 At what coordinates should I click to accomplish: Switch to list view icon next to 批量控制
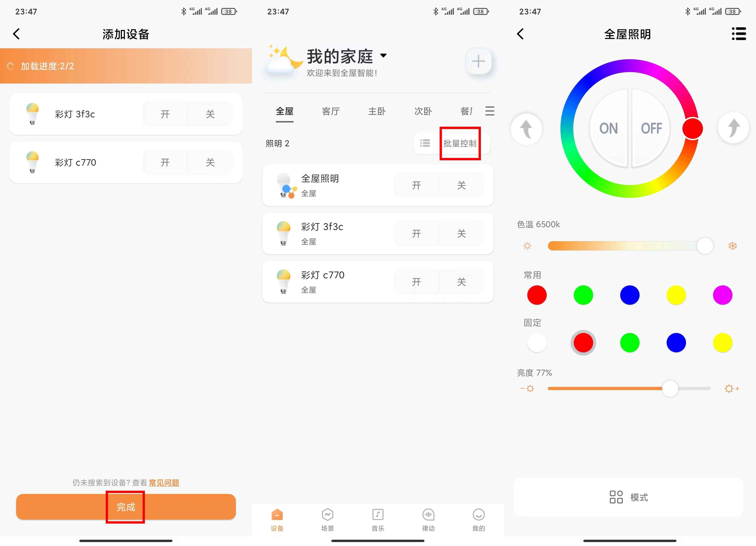[425, 143]
